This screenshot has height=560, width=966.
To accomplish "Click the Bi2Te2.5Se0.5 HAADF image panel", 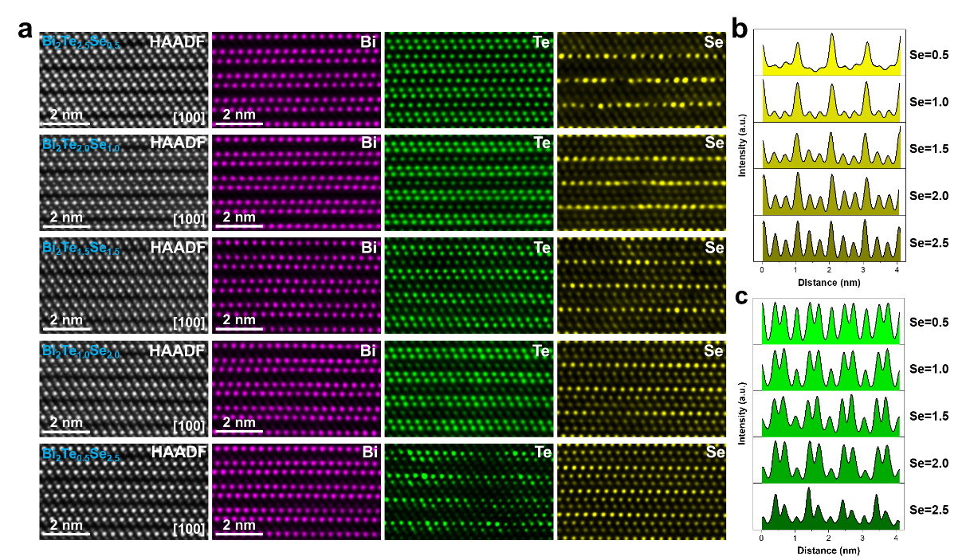I will 124,80.
